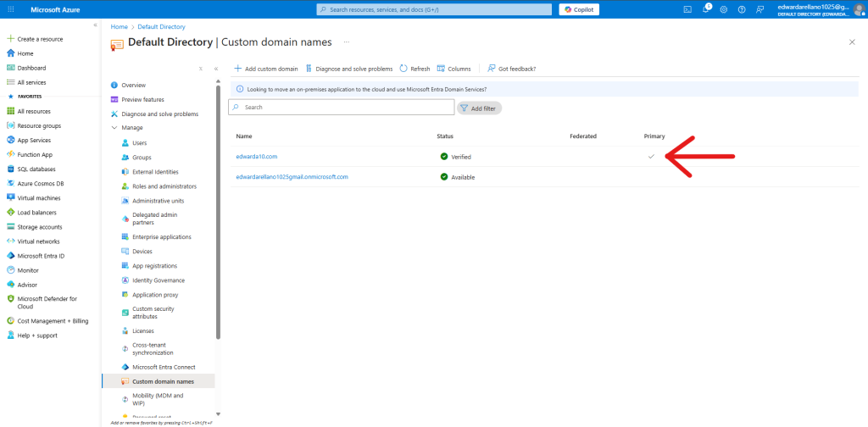868x427 pixels.
Task: Click the Default Directory breadcrumb
Action: 161,26
